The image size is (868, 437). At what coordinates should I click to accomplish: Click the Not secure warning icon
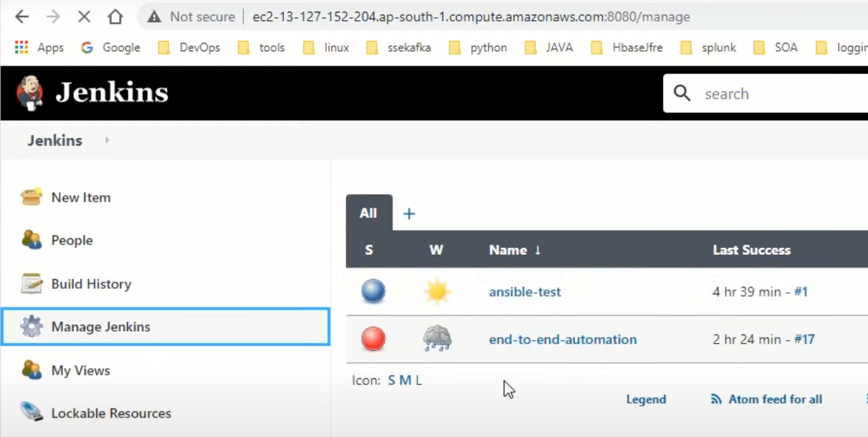point(154,17)
